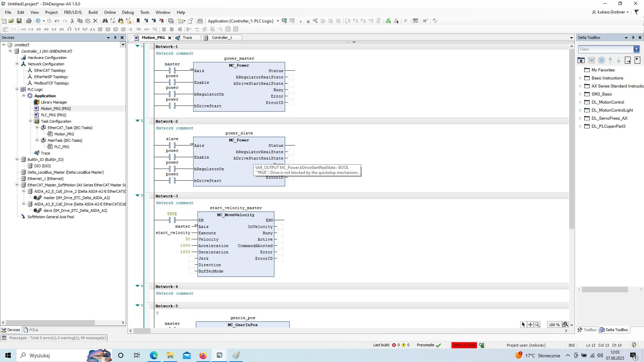The image size is (644, 362).
Task: Toggle auto-hide pin on Devices panel
Action: click(115, 38)
